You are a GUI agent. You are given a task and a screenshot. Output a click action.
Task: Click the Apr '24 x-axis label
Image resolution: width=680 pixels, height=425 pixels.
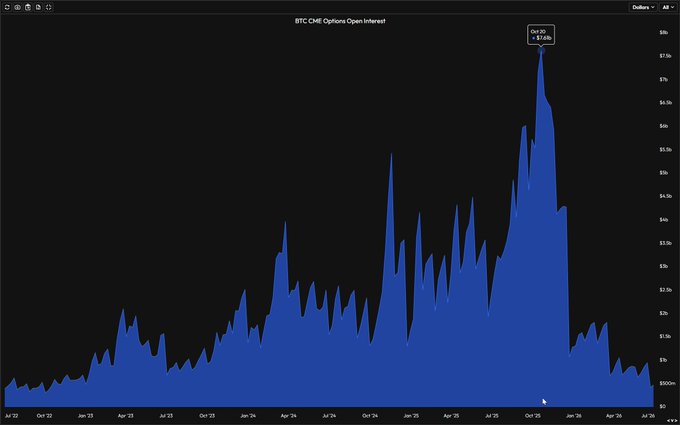288,416
